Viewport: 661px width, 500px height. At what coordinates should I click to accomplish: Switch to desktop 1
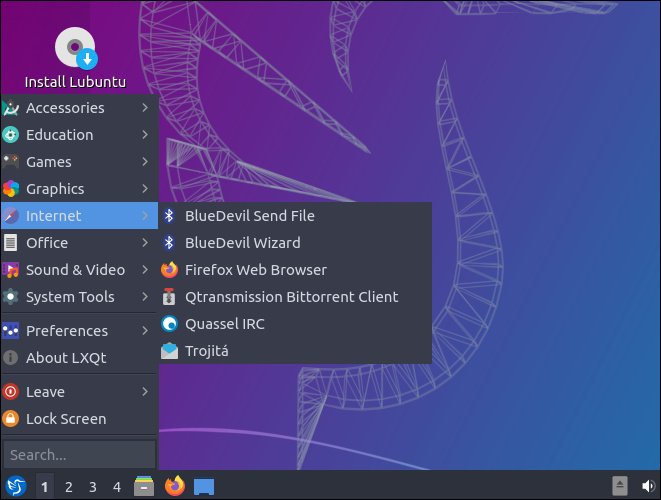(x=45, y=487)
